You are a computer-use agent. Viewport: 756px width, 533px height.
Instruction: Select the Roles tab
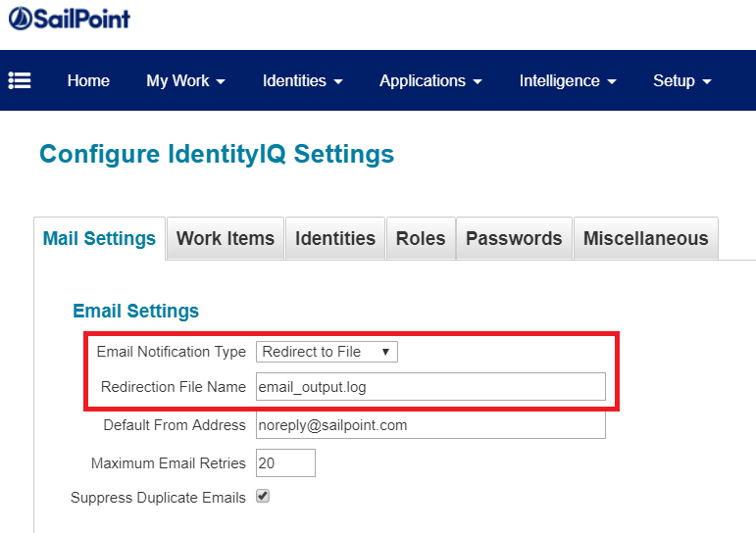click(421, 238)
